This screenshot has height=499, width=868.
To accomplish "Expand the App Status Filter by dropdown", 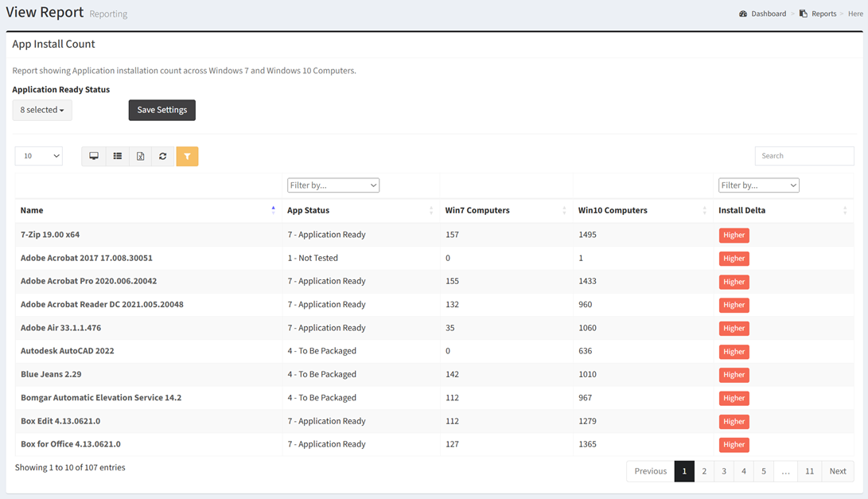I will 333,185.
